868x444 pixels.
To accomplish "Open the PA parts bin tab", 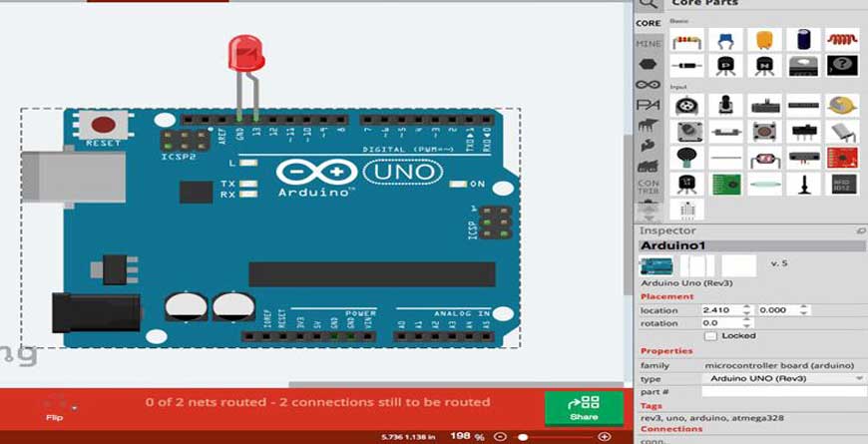I will pyautogui.click(x=649, y=105).
